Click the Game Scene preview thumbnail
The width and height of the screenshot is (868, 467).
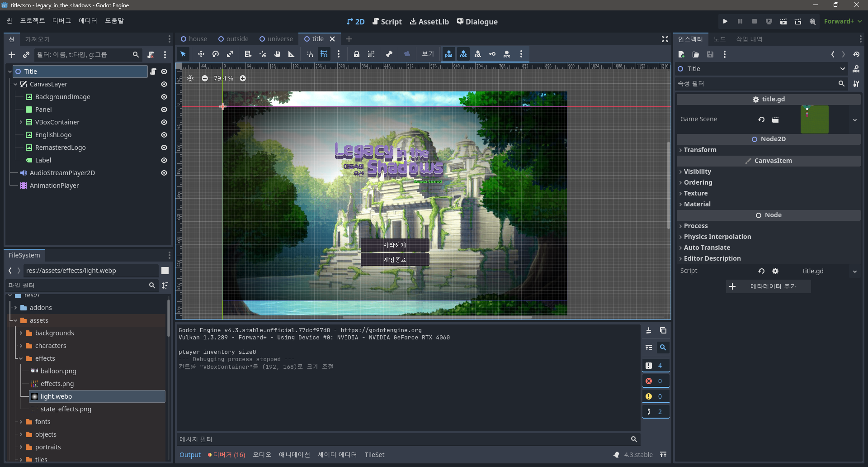click(x=815, y=119)
